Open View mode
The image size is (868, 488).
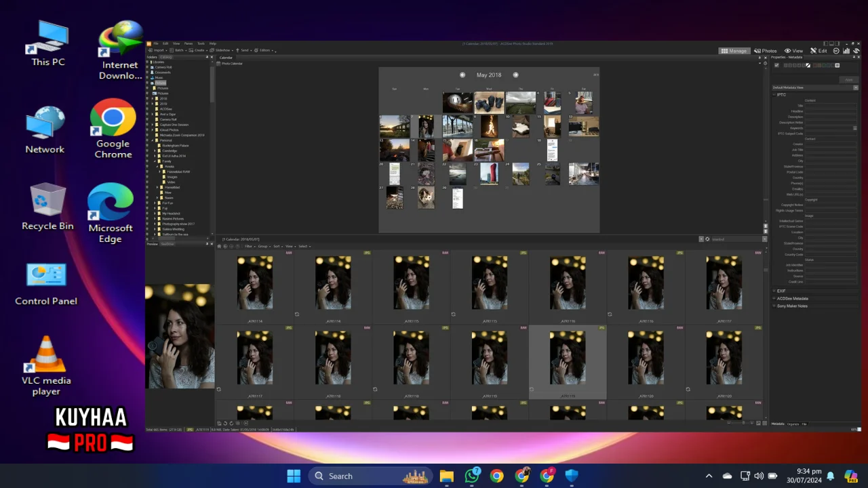(x=793, y=51)
